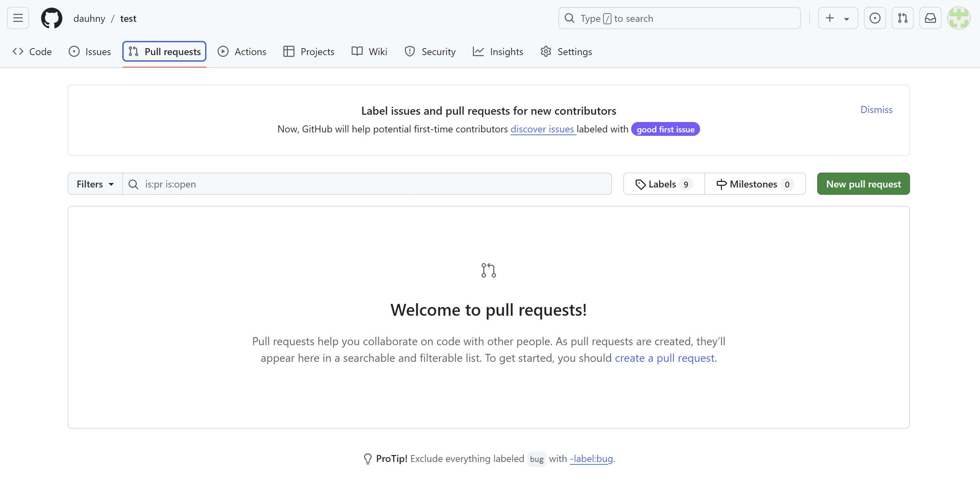980x489 pixels.
Task: Open the notifications inbox icon
Action: coord(930,18)
